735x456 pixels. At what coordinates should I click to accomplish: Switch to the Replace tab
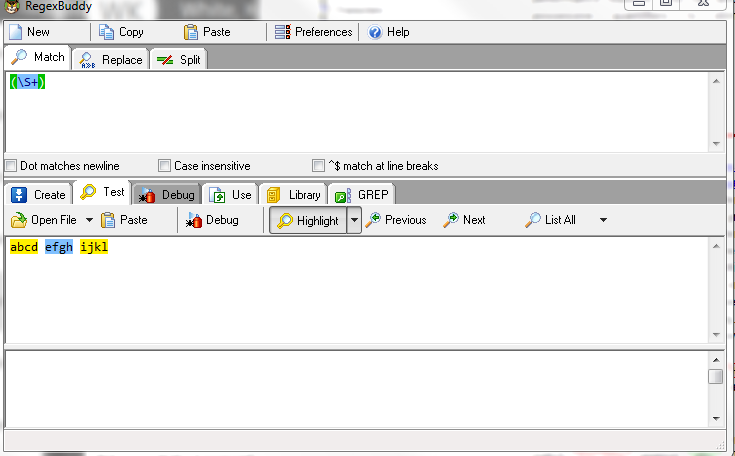point(111,60)
